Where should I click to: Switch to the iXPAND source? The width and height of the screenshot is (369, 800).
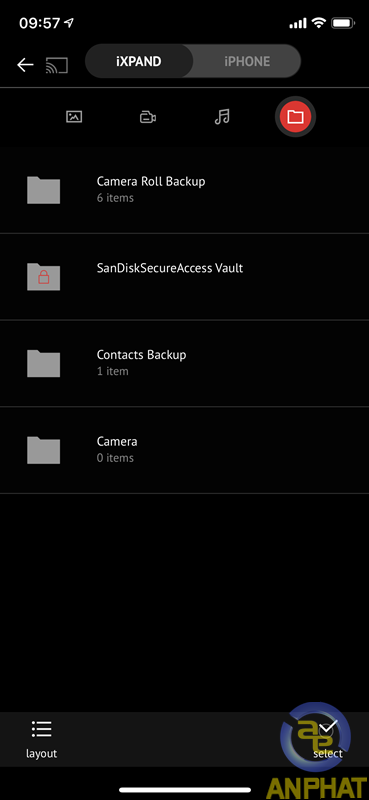(x=139, y=62)
